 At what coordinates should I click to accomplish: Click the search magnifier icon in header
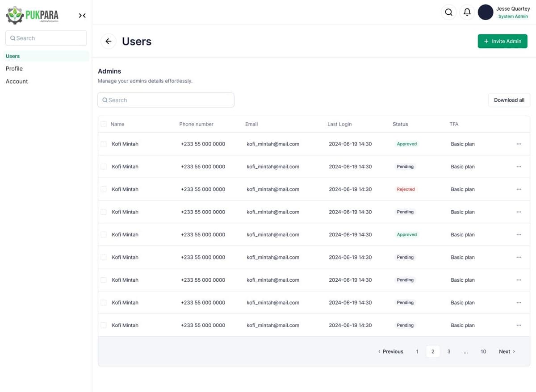tap(448, 13)
